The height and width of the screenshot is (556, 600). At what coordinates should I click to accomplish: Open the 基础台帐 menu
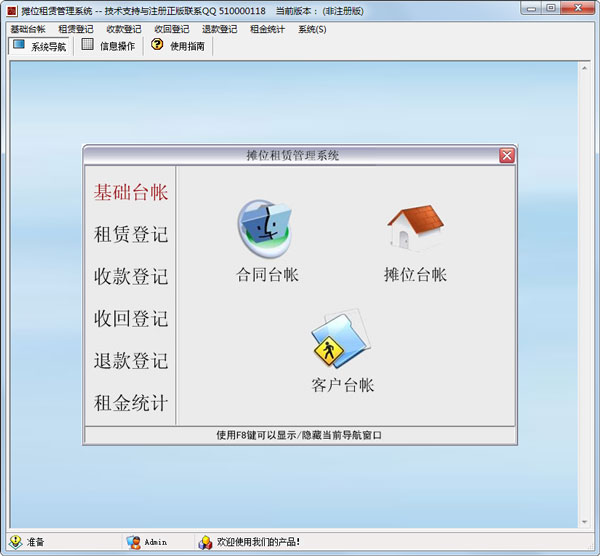tap(28, 29)
